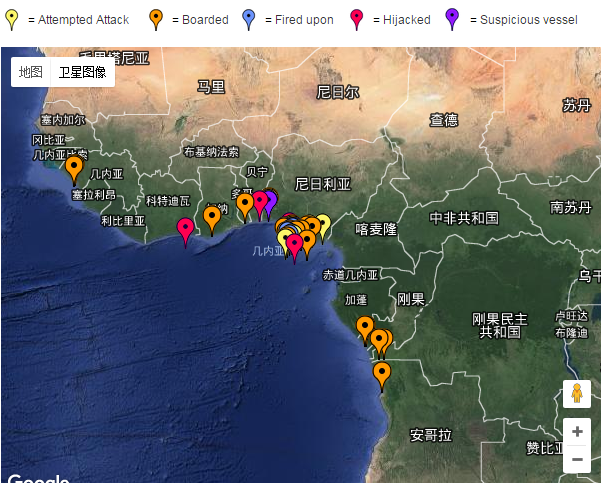Open the Boarded marker near Guinea coast
This screenshot has width=602, height=483.
click(x=73, y=166)
